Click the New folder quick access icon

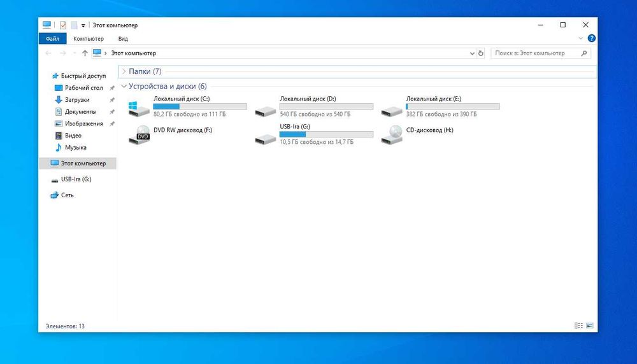[x=74, y=25]
